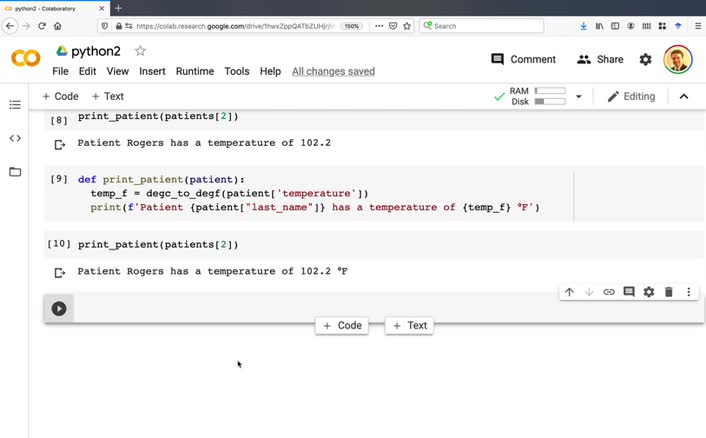The image size is (706, 438).
Task: Click the def print_patient code line
Action: point(161,180)
